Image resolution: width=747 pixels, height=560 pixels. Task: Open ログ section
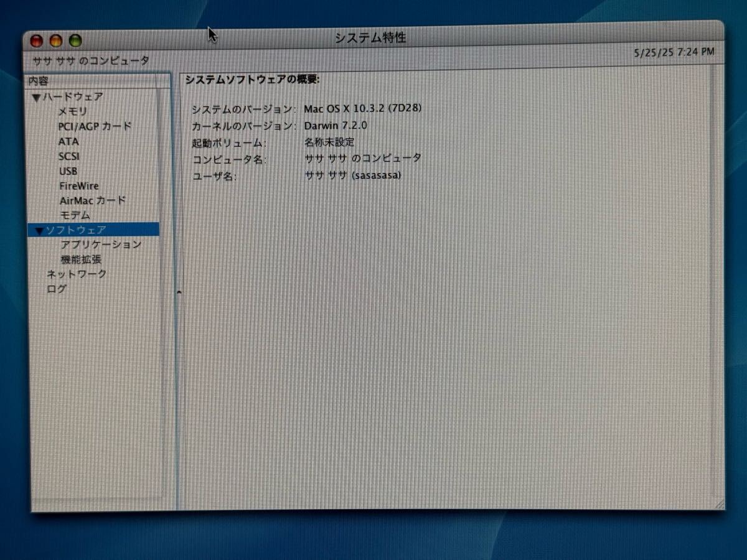(x=57, y=289)
